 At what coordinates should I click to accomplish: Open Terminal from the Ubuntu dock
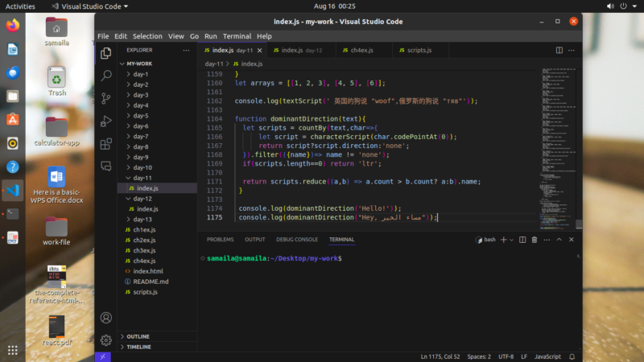[13, 214]
